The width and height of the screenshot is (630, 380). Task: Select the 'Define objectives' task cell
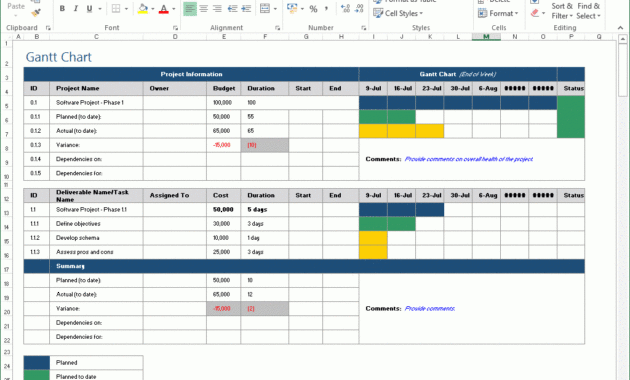96,224
